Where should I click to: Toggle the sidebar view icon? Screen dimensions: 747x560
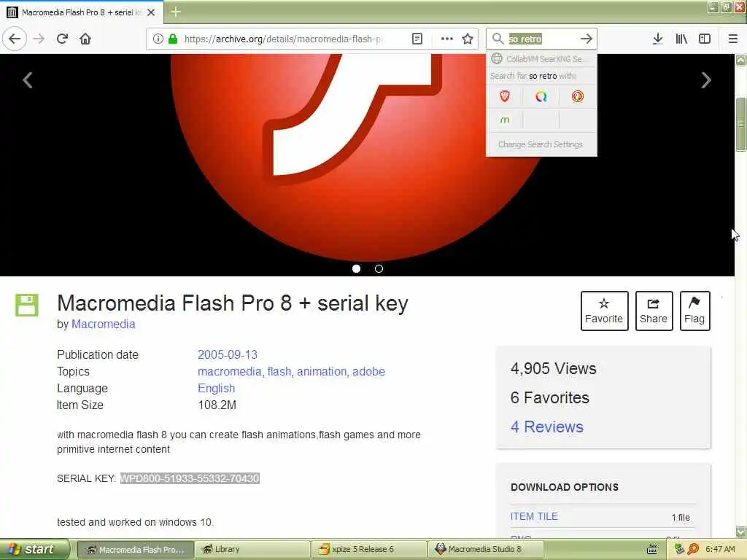point(705,39)
